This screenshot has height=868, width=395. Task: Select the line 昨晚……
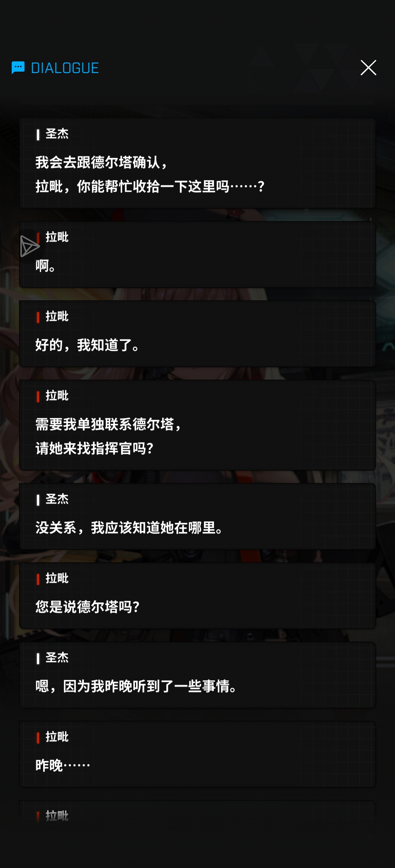tap(197, 754)
